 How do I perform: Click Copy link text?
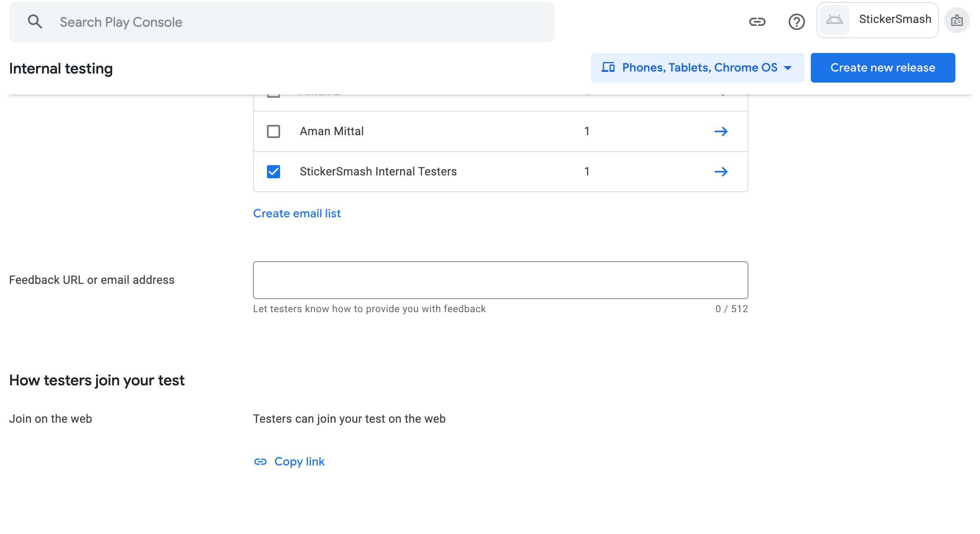(299, 462)
